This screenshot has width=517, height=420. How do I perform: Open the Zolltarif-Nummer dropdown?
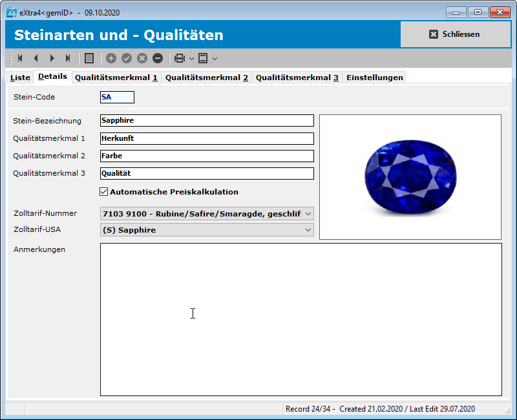click(307, 213)
